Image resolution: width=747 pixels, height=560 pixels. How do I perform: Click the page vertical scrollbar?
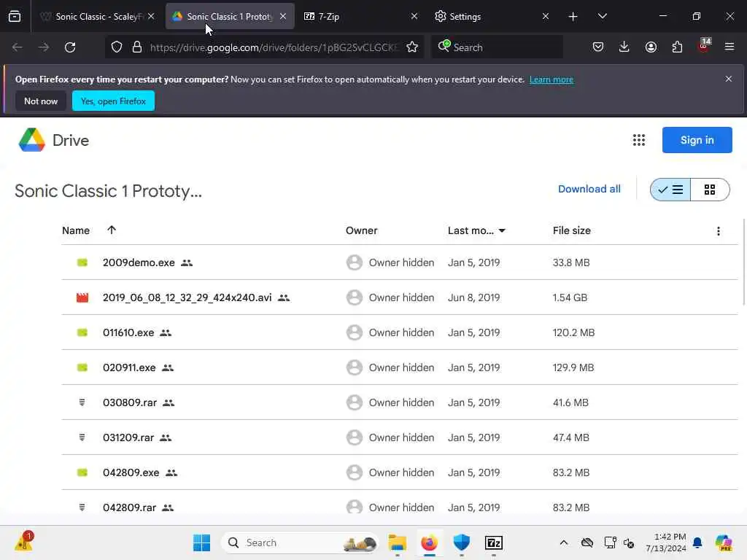tap(744, 262)
